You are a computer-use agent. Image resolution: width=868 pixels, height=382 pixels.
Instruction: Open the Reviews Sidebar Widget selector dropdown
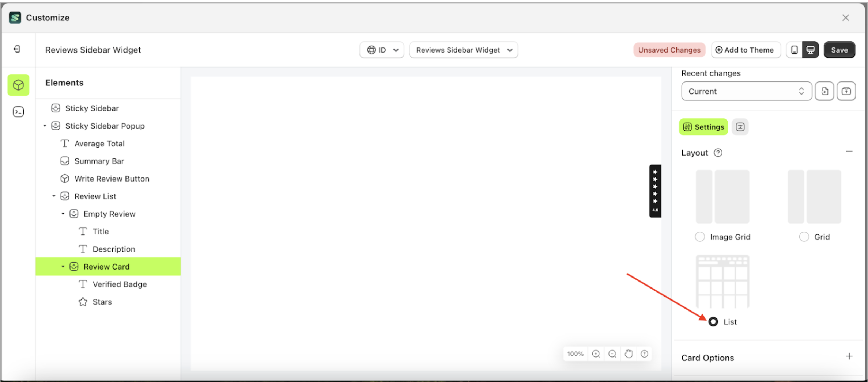[463, 50]
